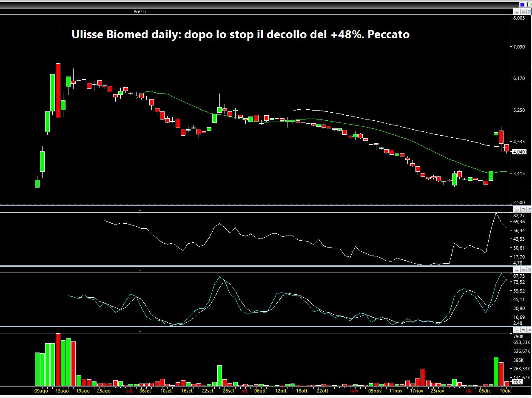The width and height of the screenshot is (532, 398).
Task: Click the 82,27 indicator scale value
Action: (519, 216)
